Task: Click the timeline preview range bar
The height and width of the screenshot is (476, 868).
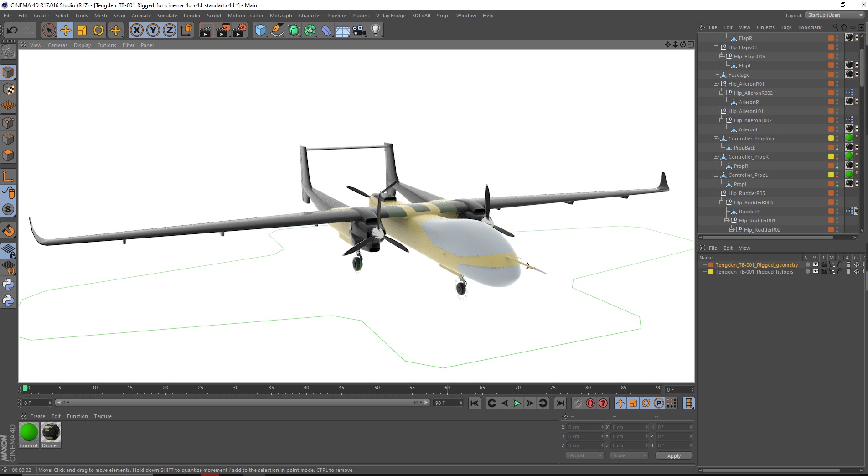Action: (x=242, y=403)
